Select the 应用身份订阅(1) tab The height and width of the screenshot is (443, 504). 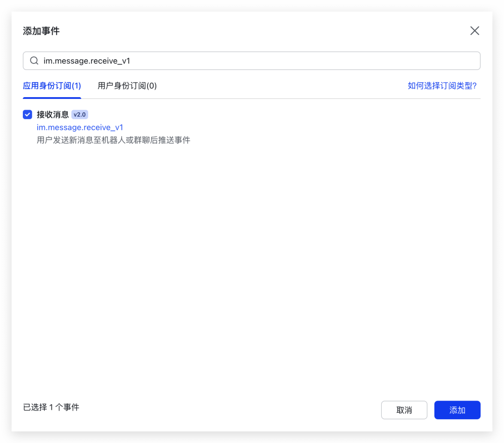(51, 86)
